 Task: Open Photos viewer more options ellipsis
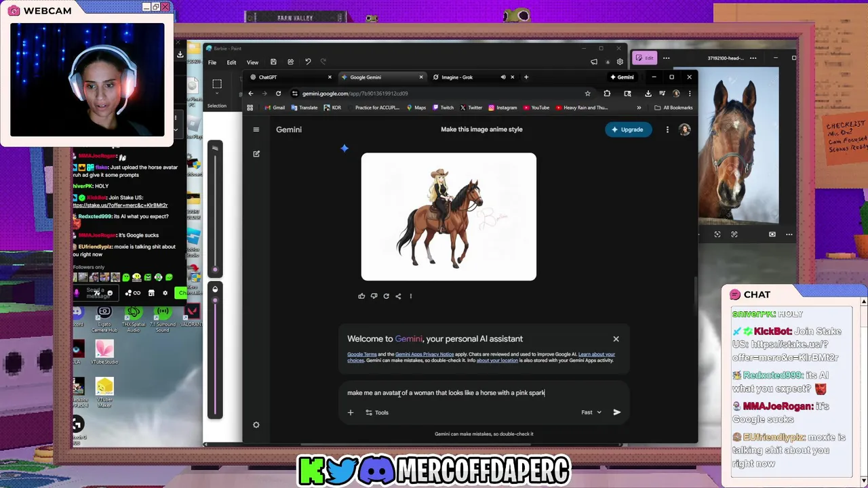point(666,58)
